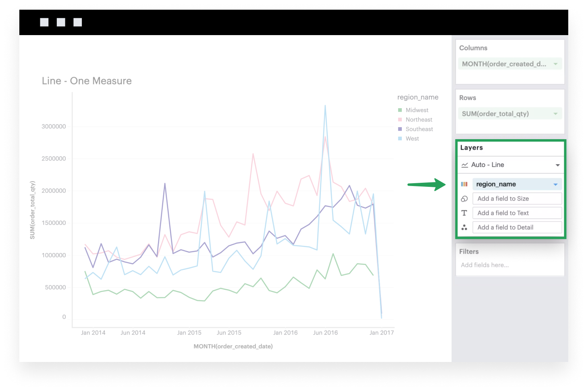Open the Auto - Line mark type dropdown
This screenshot has width=588, height=391.
557,165
